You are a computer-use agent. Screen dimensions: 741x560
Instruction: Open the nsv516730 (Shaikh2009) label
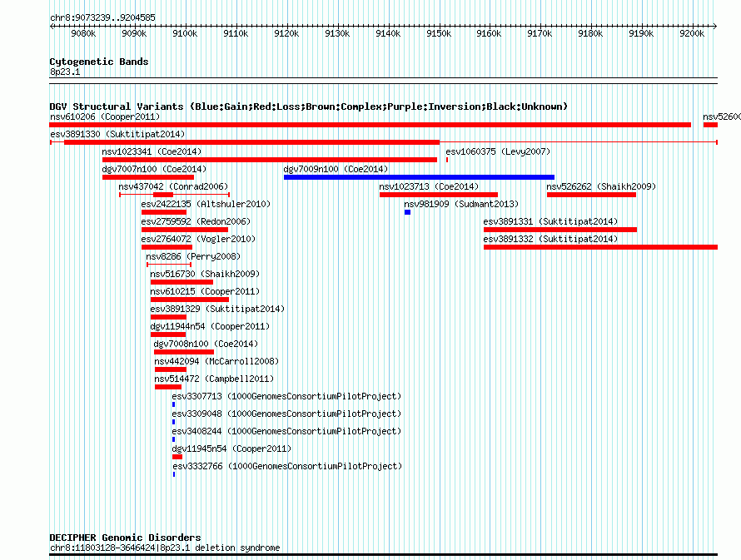tap(205, 274)
